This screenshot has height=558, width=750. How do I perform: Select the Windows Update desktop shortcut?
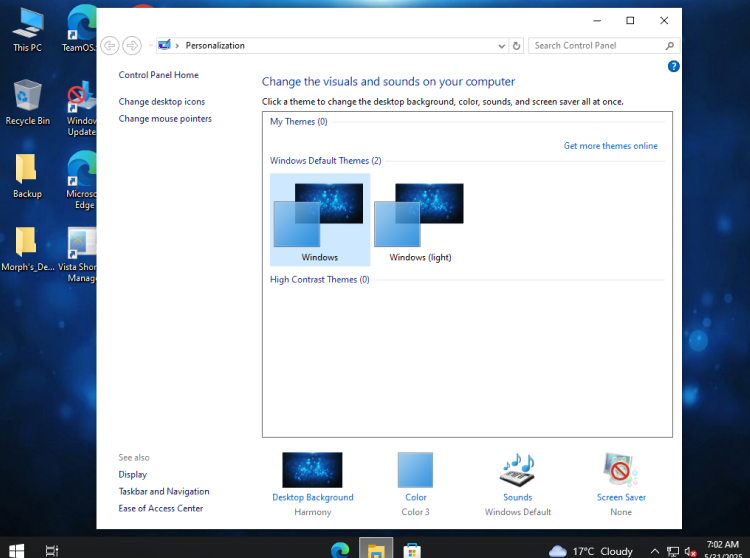(x=81, y=109)
